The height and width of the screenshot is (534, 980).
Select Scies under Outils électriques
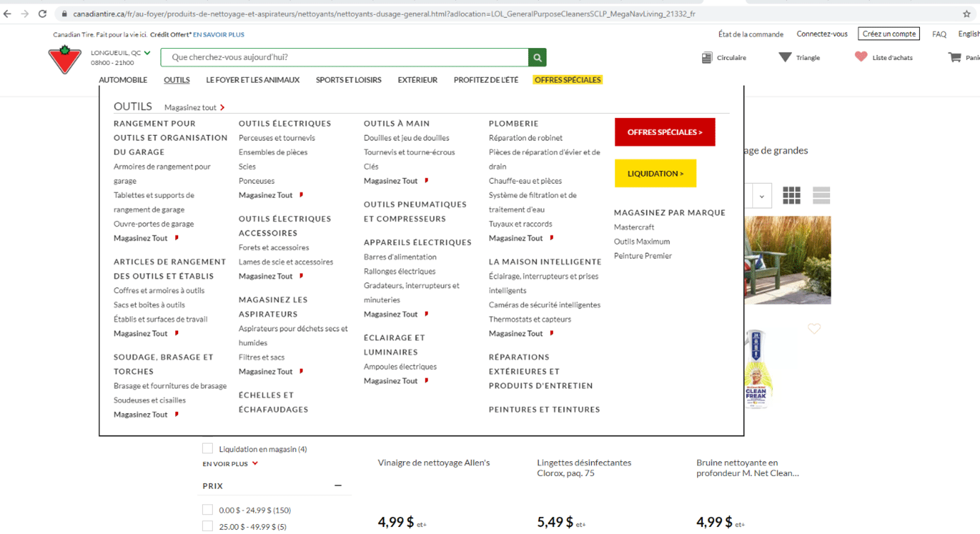(247, 167)
